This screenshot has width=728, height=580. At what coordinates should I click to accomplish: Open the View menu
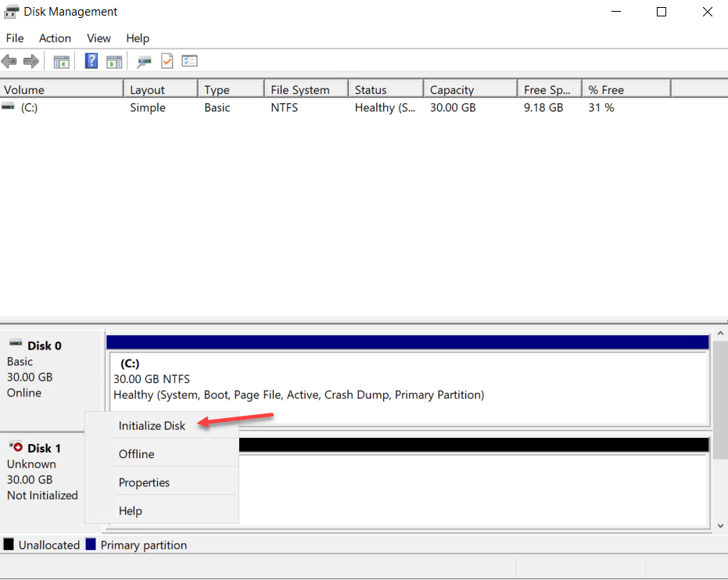coord(99,38)
